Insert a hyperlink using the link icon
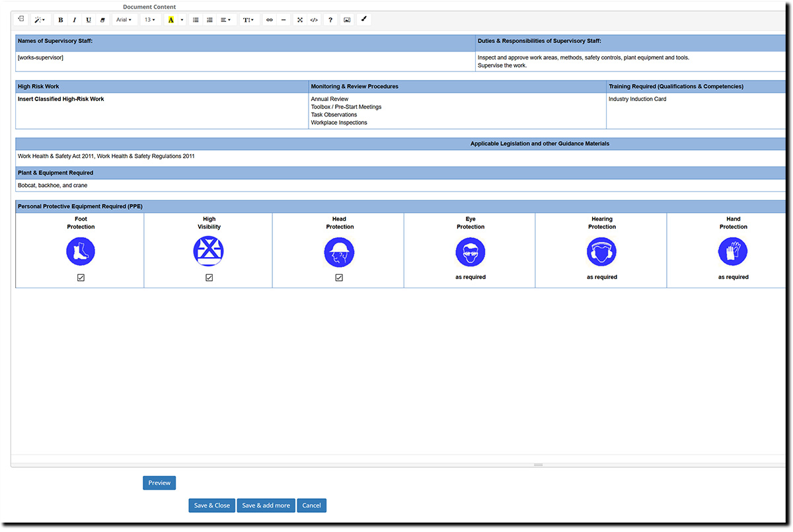Screen dimensions: 793x532 [269, 20]
